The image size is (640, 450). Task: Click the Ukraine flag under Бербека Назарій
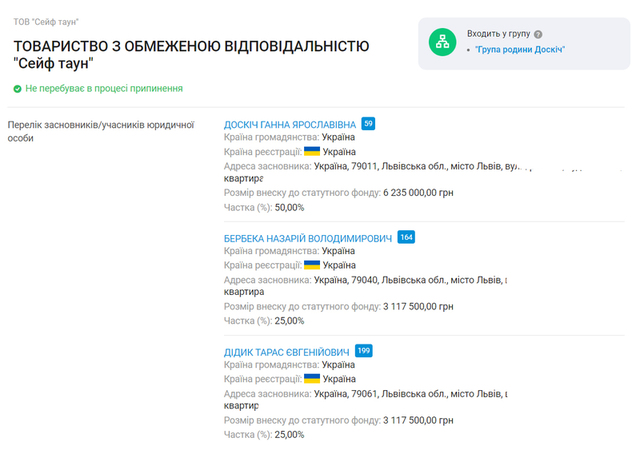[312, 265]
